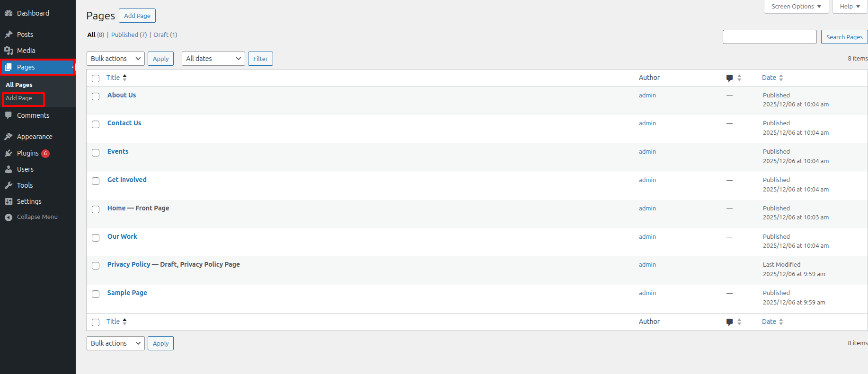Open the top Bulk actions dropdown
This screenshot has height=374, width=868.
coord(115,59)
